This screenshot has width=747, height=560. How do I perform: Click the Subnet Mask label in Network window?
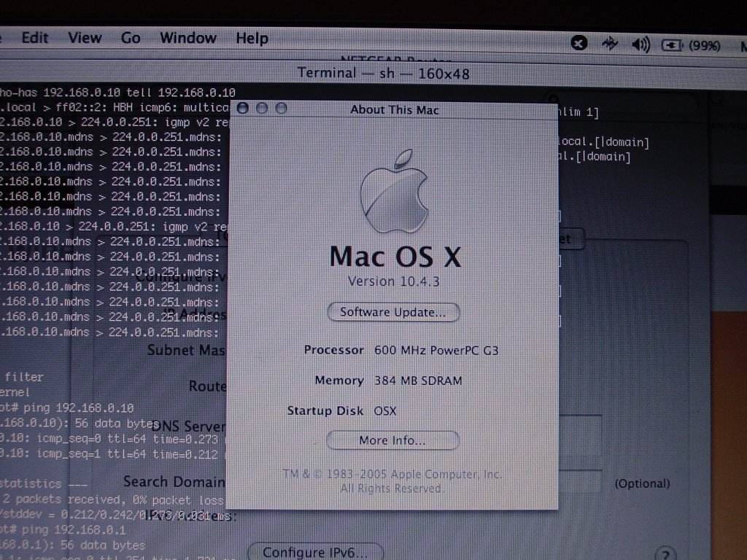tap(186, 351)
